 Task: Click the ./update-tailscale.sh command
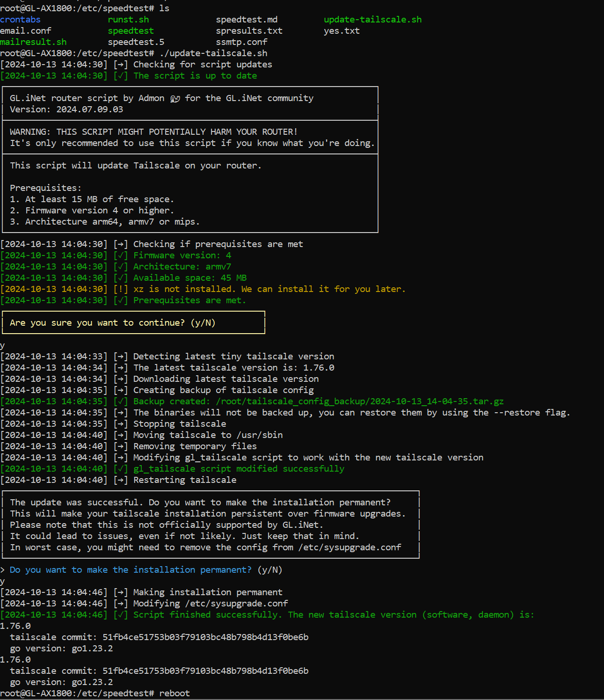(213, 53)
